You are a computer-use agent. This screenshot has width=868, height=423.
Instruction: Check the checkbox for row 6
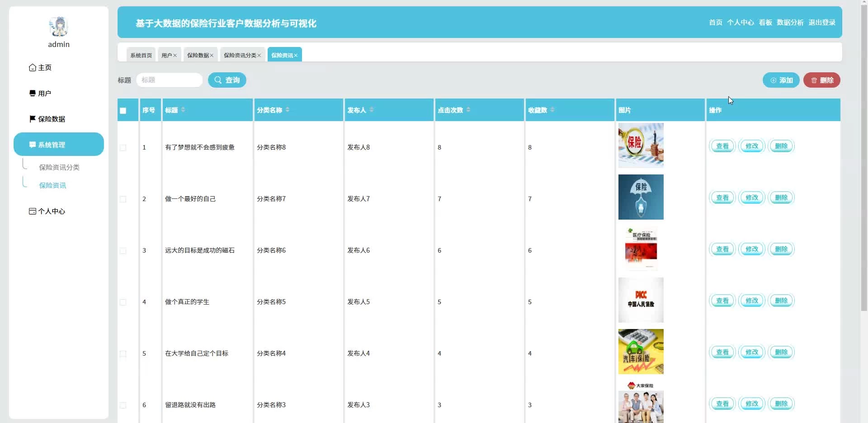[x=123, y=405]
